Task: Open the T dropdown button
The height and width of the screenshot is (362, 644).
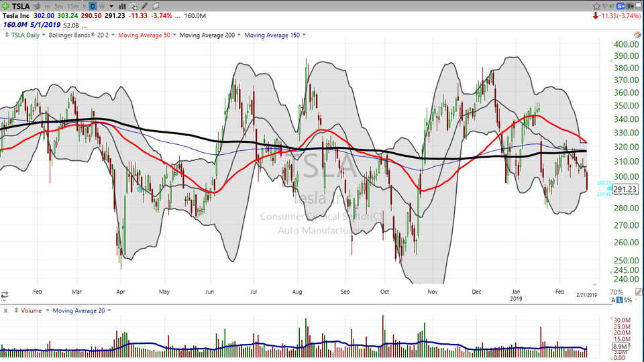Action: point(630,6)
